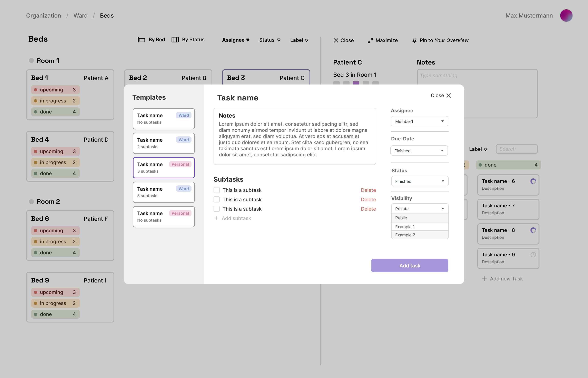
Task: Click the Add task button
Action: [x=410, y=265]
